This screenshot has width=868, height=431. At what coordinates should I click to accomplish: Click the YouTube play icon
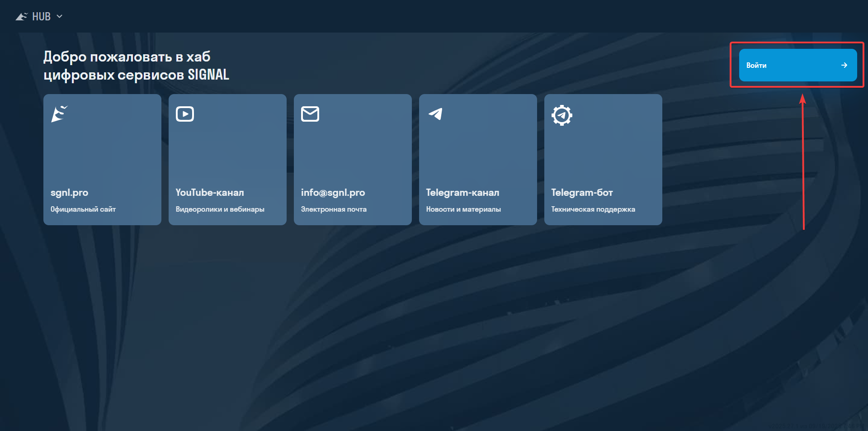click(x=185, y=114)
